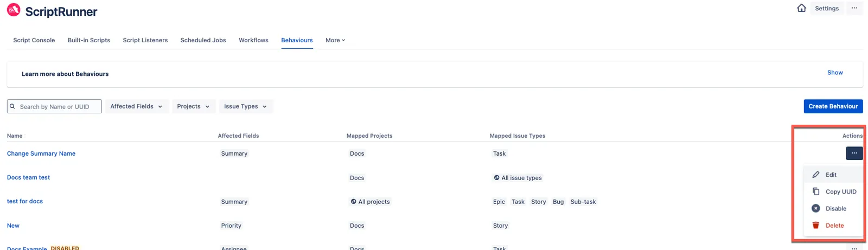Open the top-right more options ellipsis

point(854,8)
